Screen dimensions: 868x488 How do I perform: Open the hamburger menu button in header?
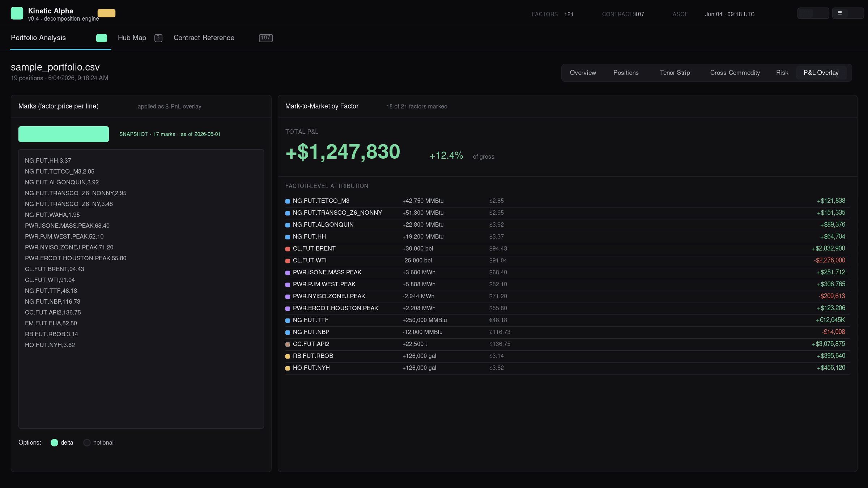pyautogui.click(x=848, y=13)
